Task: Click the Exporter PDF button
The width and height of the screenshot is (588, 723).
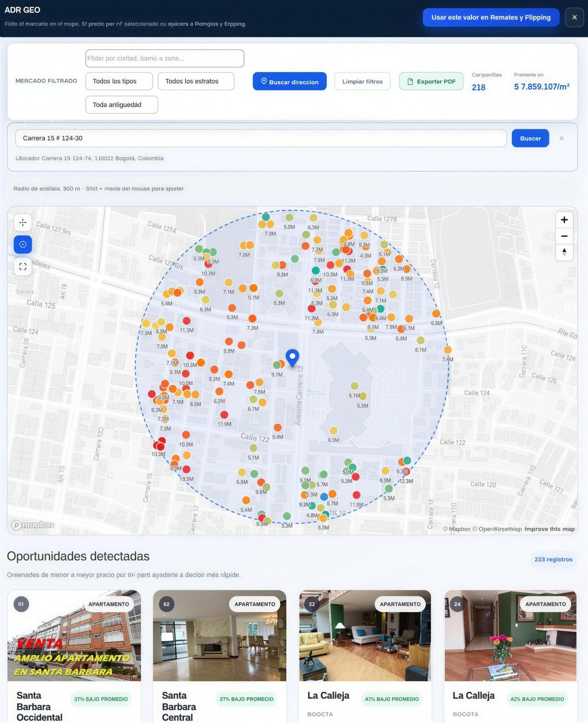Action: click(431, 81)
